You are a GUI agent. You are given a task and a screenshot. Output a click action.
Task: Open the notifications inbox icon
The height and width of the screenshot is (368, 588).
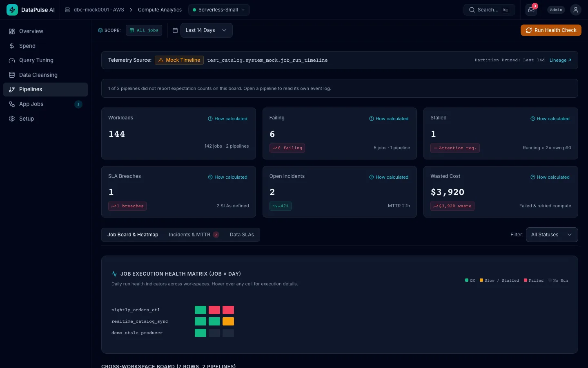(531, 10)
